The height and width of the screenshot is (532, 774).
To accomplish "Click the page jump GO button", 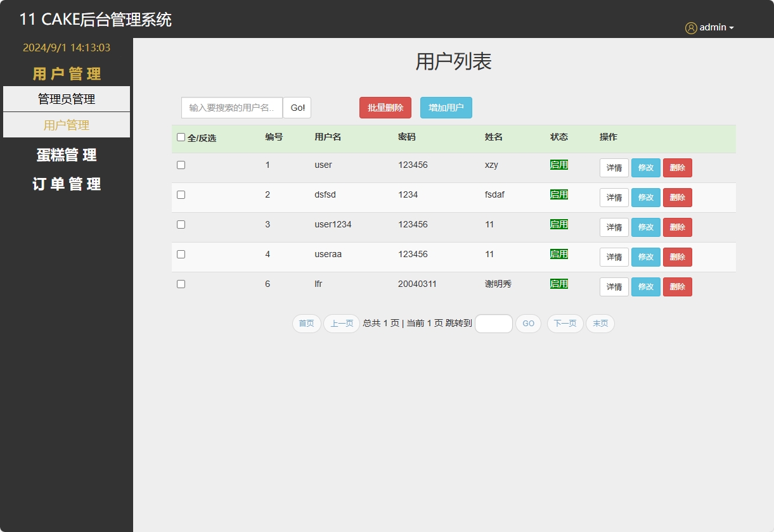I will tap(528, 323).
